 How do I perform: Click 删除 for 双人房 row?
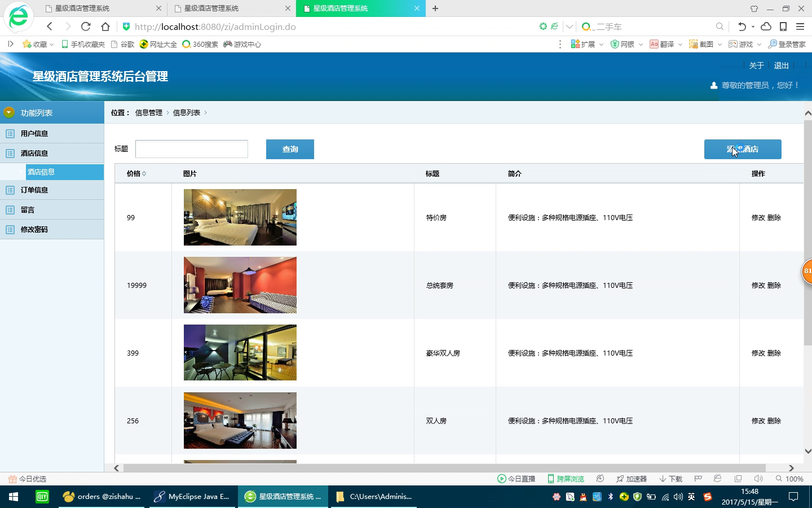click(774, 421)
